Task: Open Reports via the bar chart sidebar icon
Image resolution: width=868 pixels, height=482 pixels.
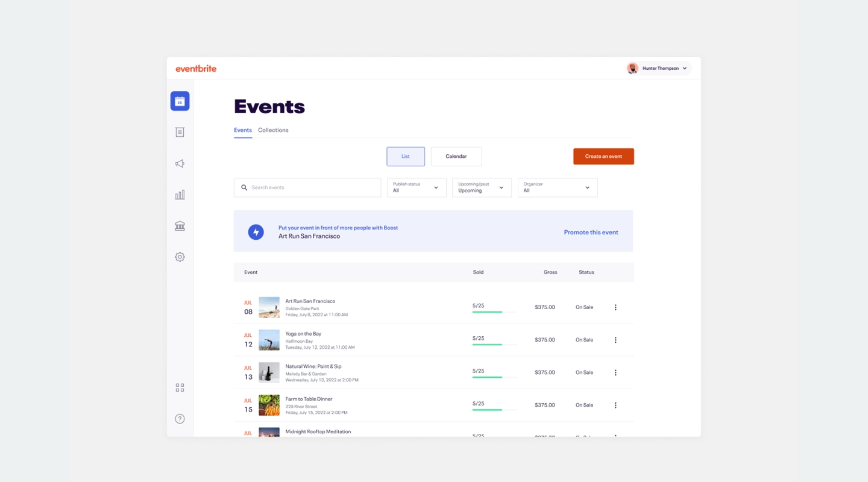Action: (180, 194)
